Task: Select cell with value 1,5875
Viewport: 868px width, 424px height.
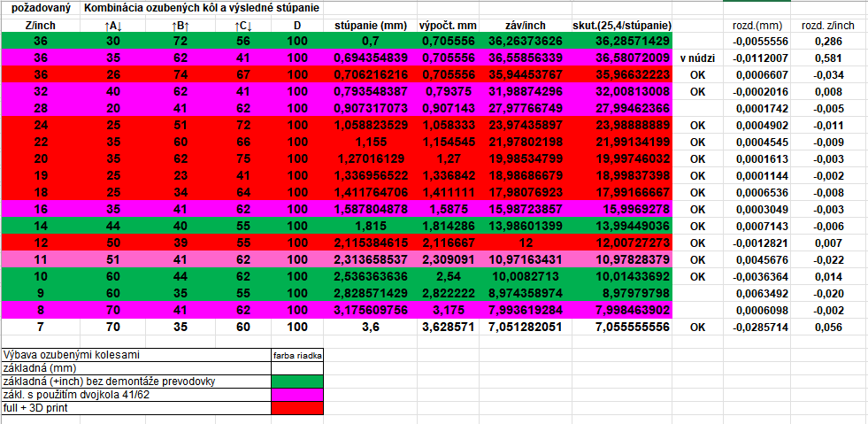Action: point(448,209)
